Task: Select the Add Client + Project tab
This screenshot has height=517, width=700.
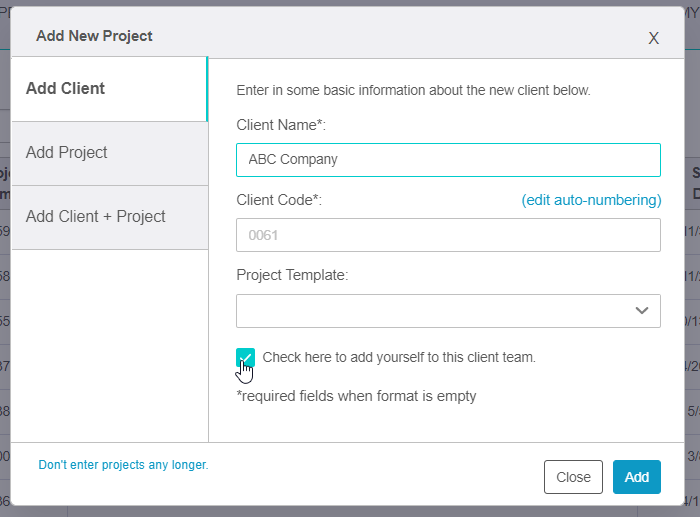Action: point(96,217)
